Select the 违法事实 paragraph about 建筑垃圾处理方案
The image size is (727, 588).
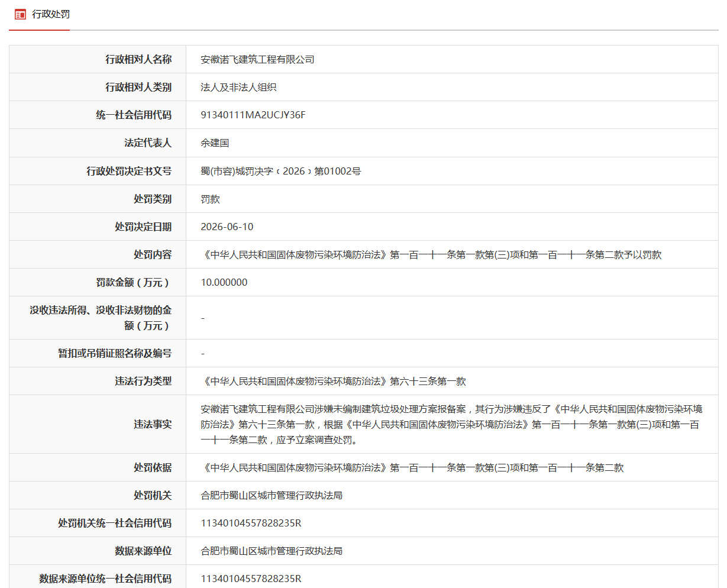point(452,424)
